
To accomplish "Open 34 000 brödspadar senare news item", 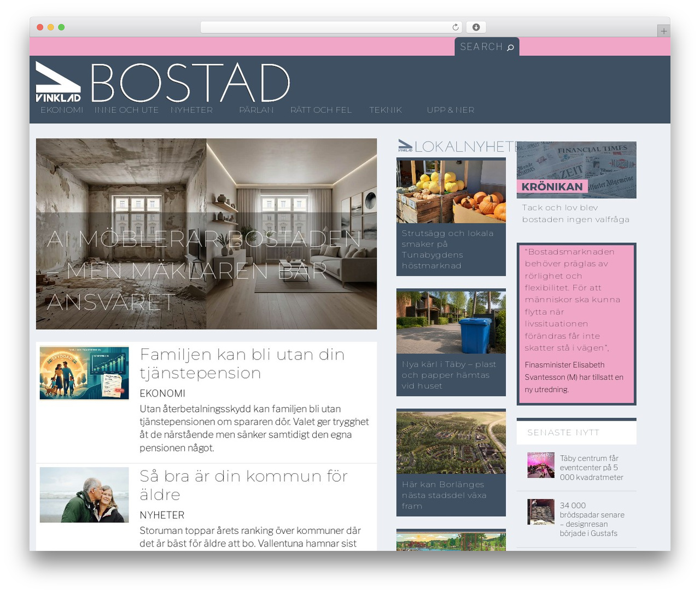I will pyautogui.click(x=592, y=519).
